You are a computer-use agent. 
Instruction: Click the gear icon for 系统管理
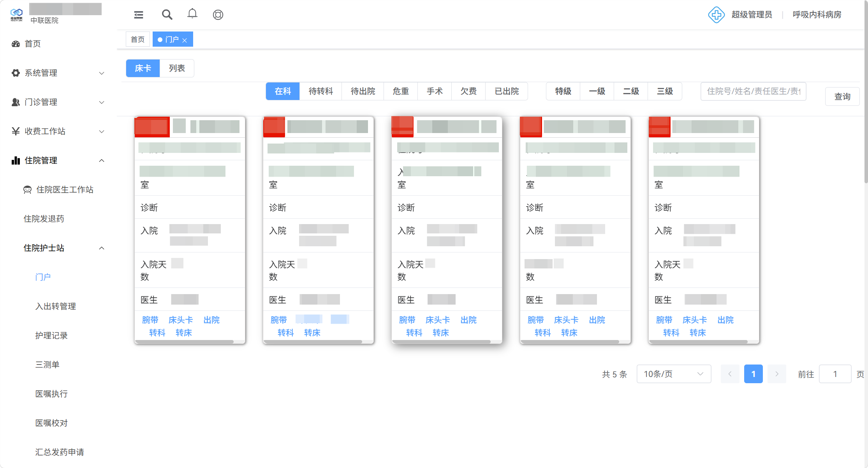16,73
